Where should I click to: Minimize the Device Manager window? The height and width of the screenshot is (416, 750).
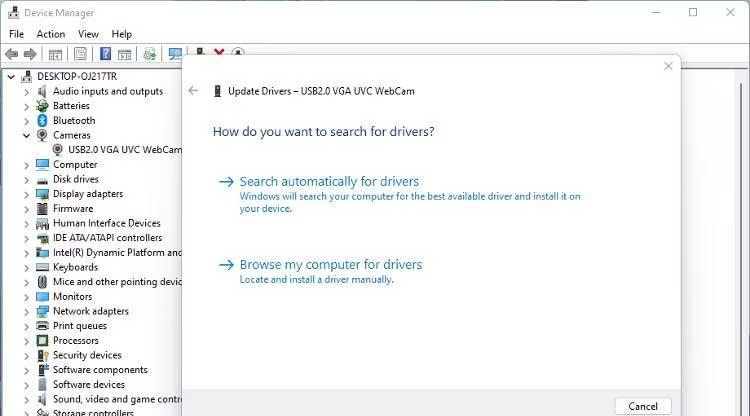[x=656, y=12]
